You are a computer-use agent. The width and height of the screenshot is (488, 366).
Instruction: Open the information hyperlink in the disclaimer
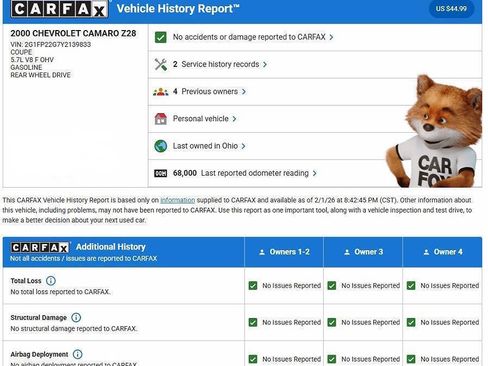[178, 200]
